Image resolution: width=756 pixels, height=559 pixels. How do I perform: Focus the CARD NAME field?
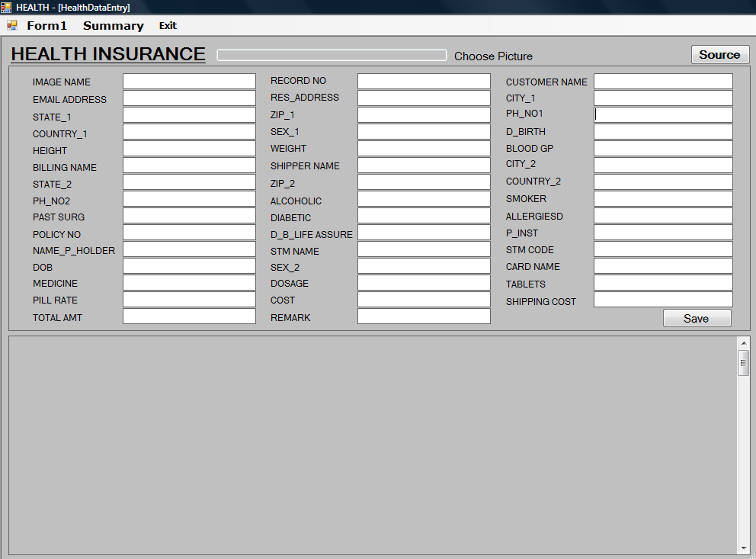point(663,265)
